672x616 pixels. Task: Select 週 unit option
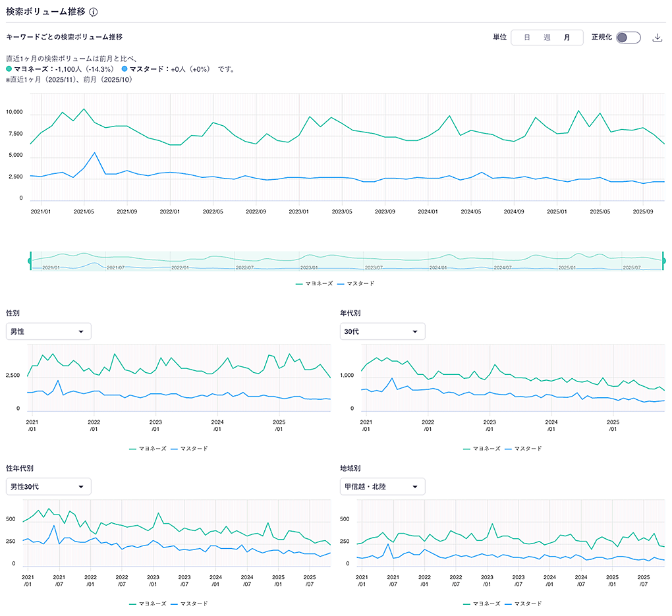[547, 38]
